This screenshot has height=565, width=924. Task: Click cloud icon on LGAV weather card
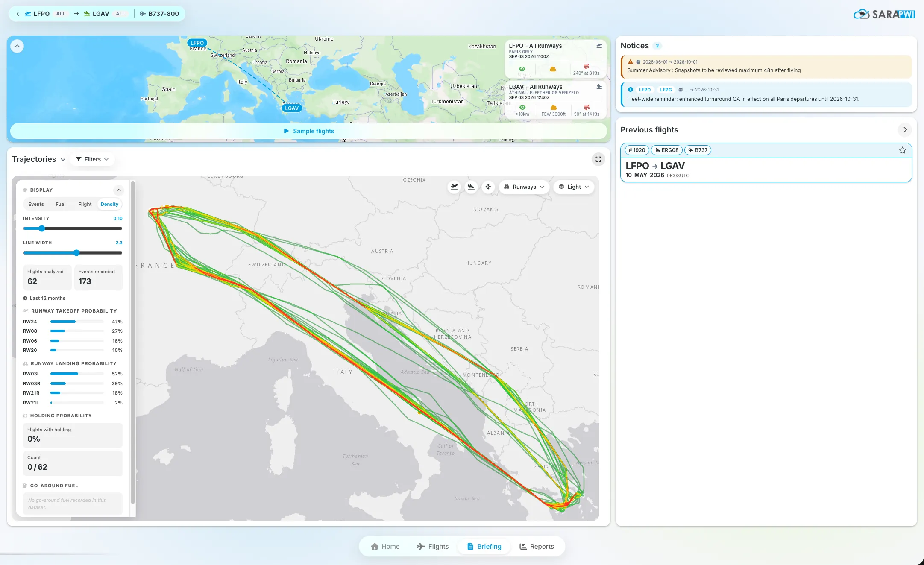(x=553, y=108)
